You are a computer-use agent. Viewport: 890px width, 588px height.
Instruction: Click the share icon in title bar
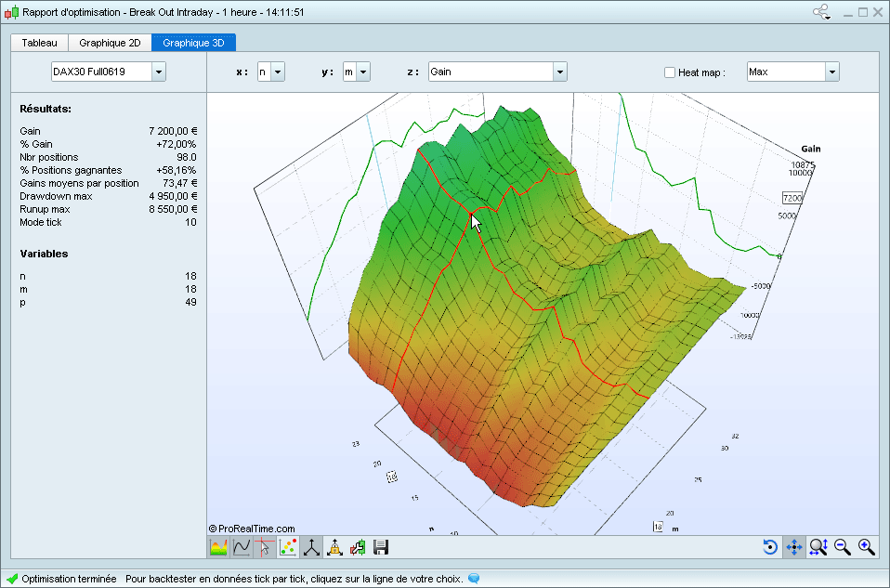pyautogui.click(x=822, y=12)
